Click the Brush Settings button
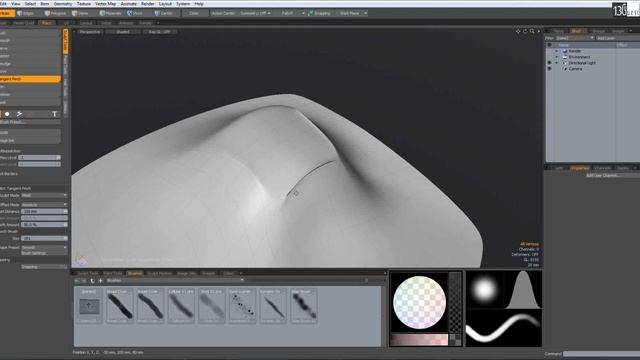 [44, 253]
